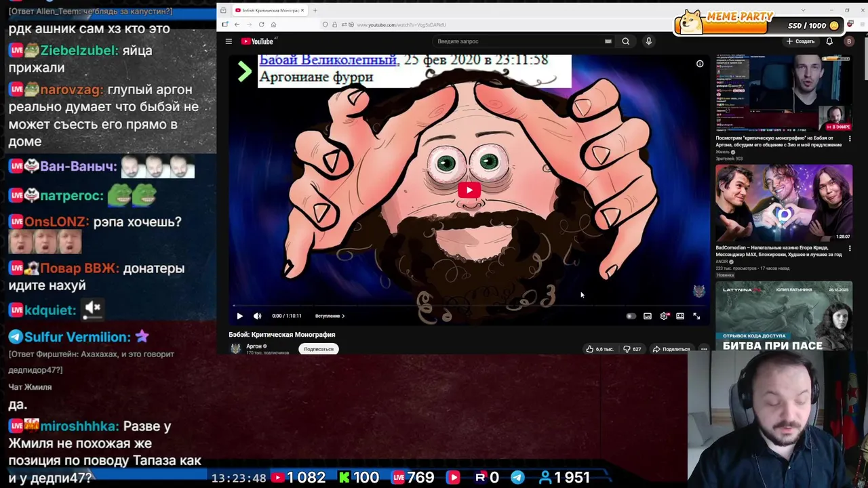Open the BadComedian recommended video thumbnail
Screen dimensions: 868x488
click(784, 203)
